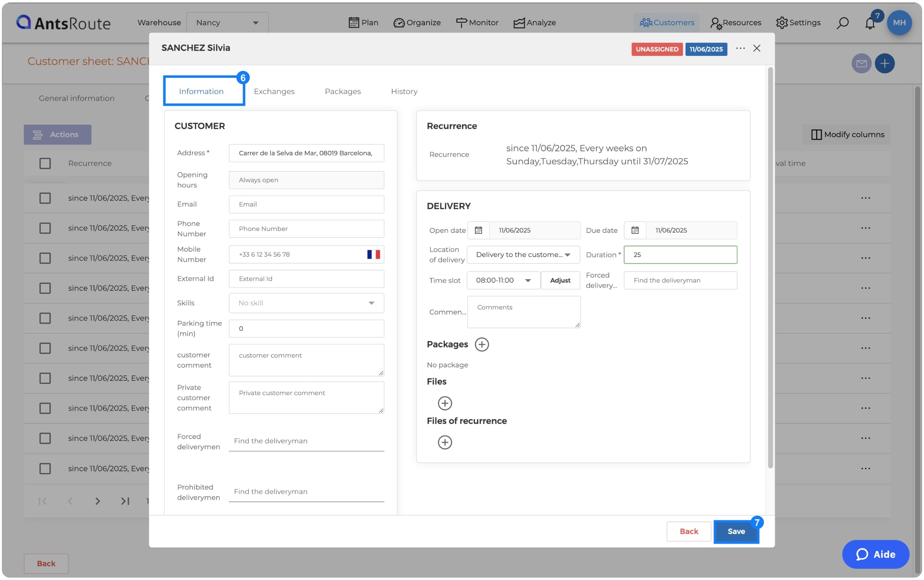Open the MH user profile avatar
This screenshot has width=924, height=580.
point(899,22)
